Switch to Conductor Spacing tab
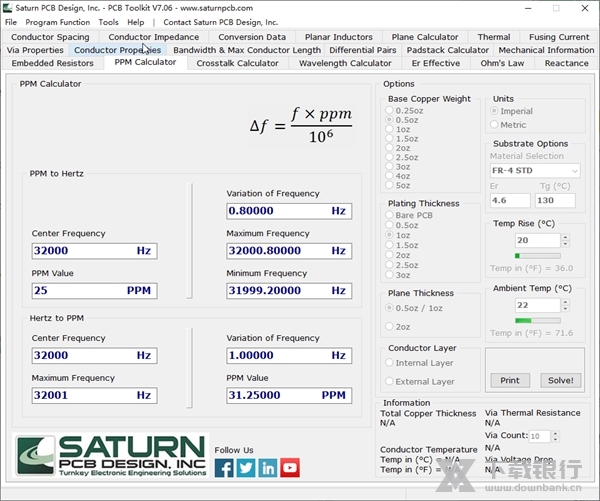Screen dimensions: 600x501 click(x=50, y=37)
